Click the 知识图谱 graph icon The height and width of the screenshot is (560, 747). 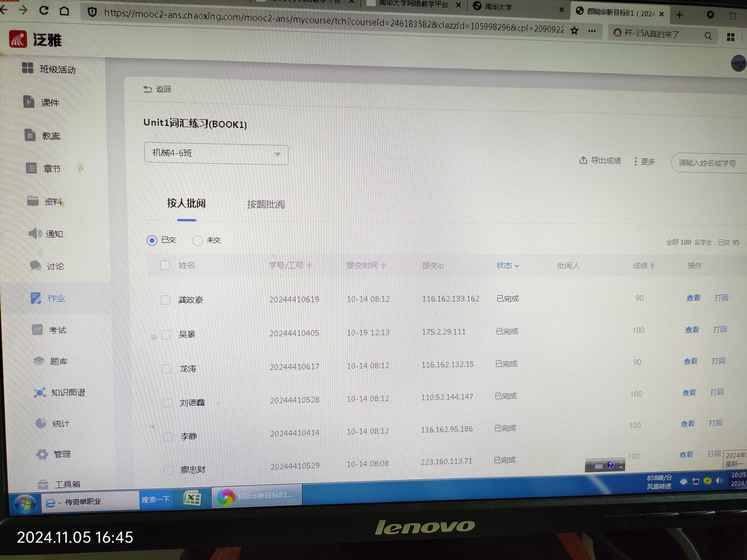(x=40, y=392)
